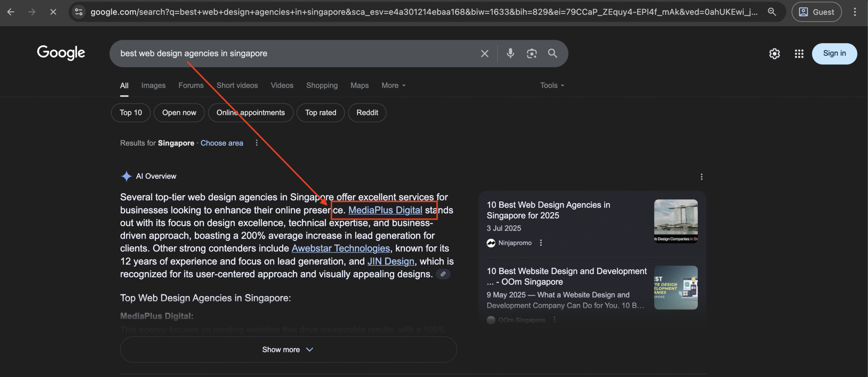Image resolution: width=868 pixels, height=377 pixels.
Task: Open Ninjapromo result three-dot menu
Action: point(541,243)
